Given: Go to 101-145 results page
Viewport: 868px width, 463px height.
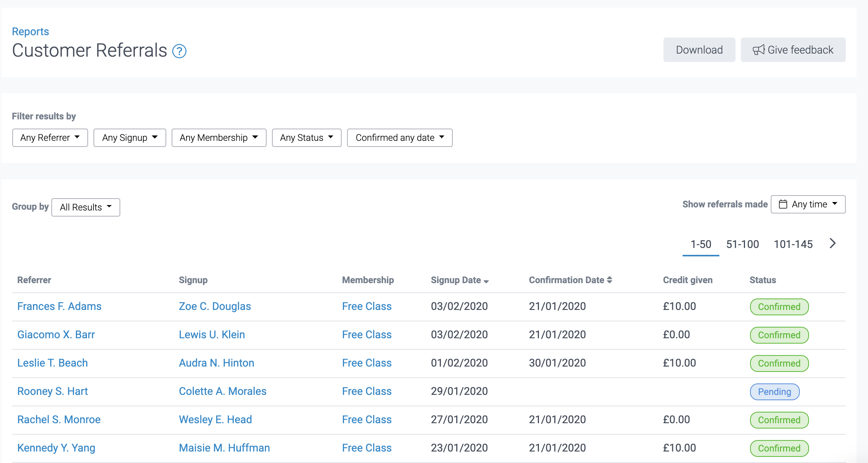Looking at the screenshot, I should (x=793, y=244).
